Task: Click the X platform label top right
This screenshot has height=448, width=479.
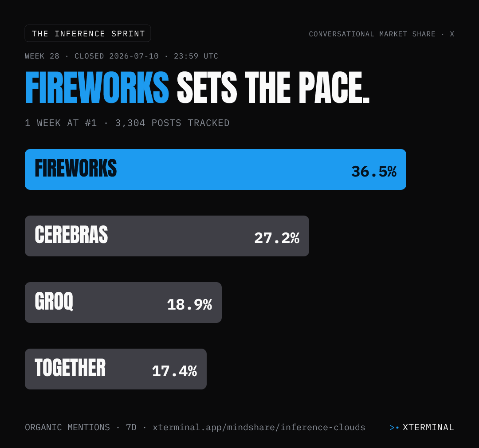Action: click(452, 34)
